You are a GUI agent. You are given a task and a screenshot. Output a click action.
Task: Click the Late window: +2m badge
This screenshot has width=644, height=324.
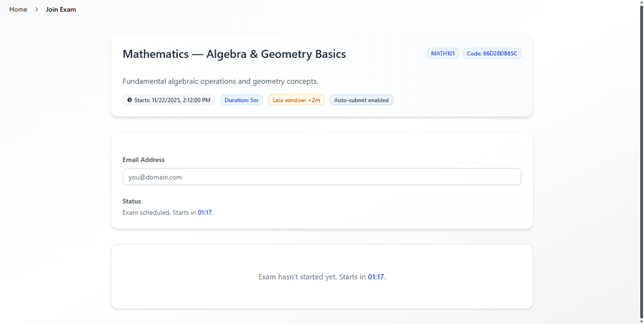[x=296, y=100]
